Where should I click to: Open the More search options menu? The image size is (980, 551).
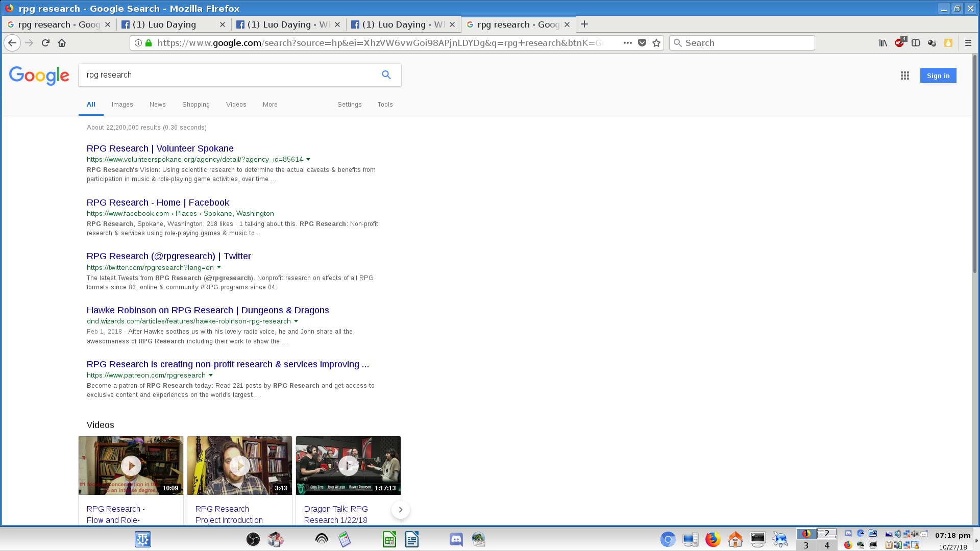point(270,105)
